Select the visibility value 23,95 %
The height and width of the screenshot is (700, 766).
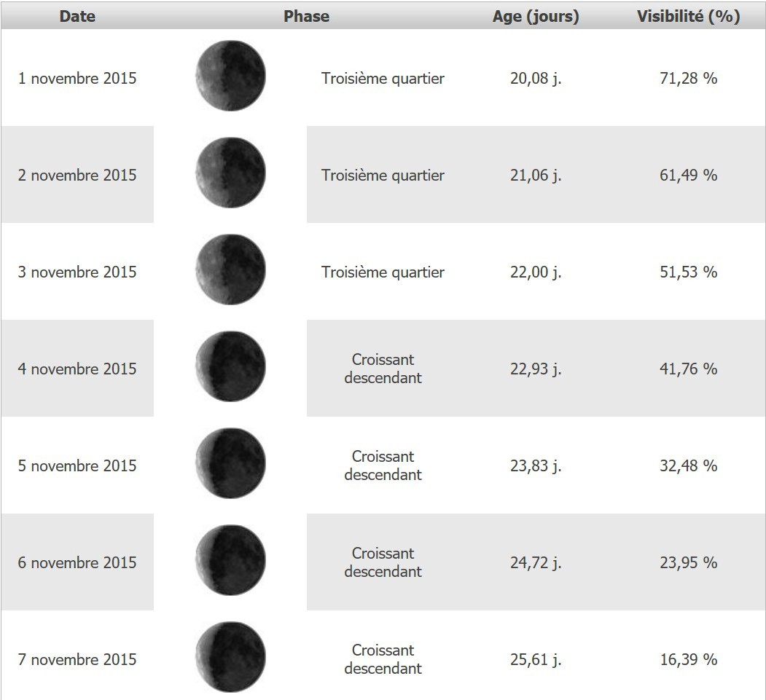[x=688, y=562]
